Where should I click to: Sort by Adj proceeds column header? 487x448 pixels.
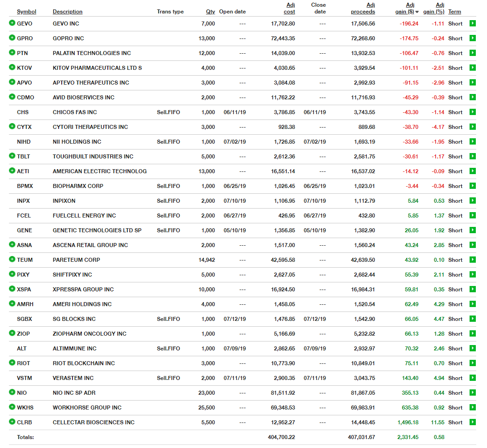(x=363, y=9)
